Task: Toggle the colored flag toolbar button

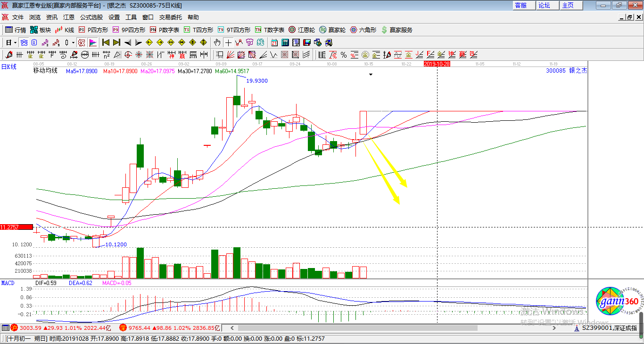Action: click(x=93, y=42)
